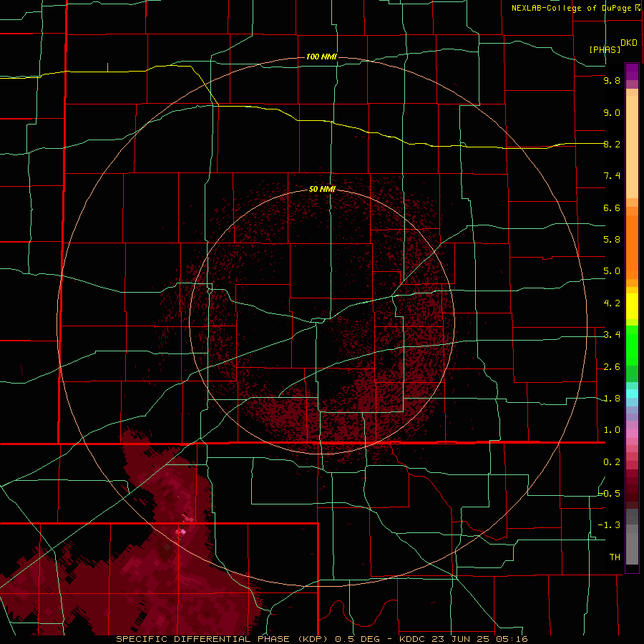Click the 3.4 scale value
Screen dimensions: 644x644
click(x=612, y=335)
